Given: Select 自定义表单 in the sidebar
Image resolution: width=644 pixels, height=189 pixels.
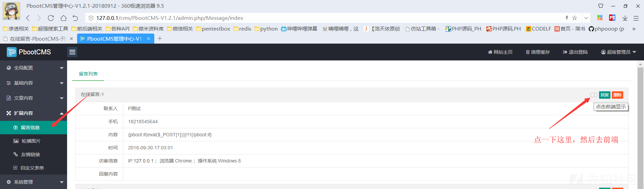Looking at the screenshot, I should click(34, 168).
